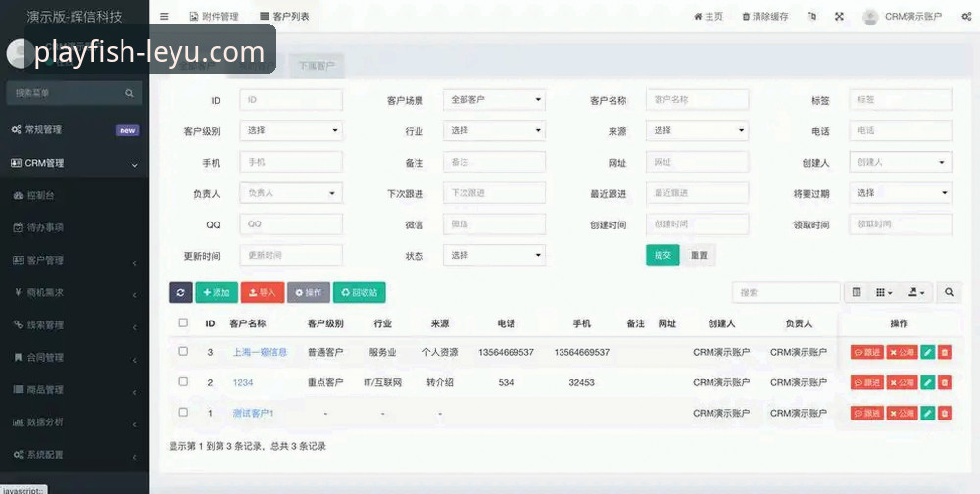Click the search magnifier in sidebar menu search

point(129,93)
